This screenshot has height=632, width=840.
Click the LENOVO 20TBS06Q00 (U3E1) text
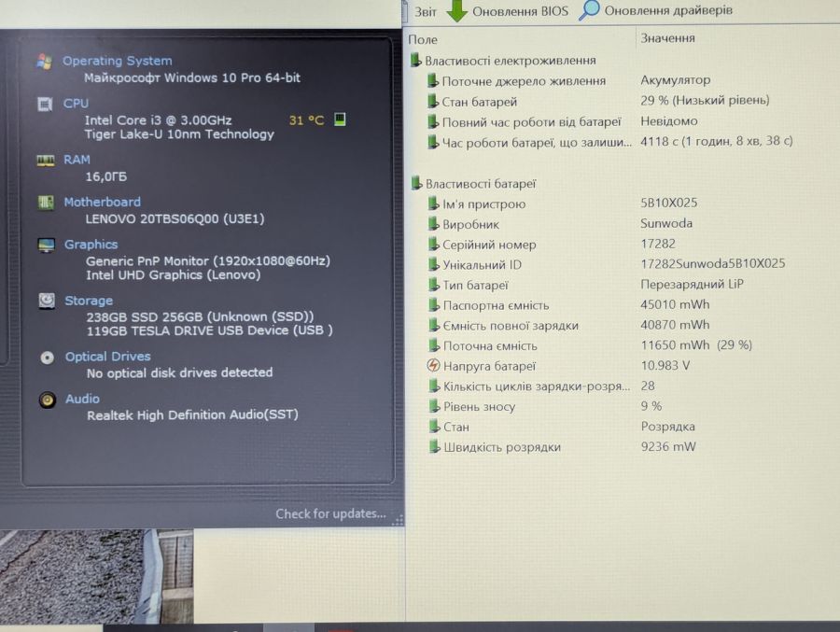pyautogui.click(x=175, y=218)
